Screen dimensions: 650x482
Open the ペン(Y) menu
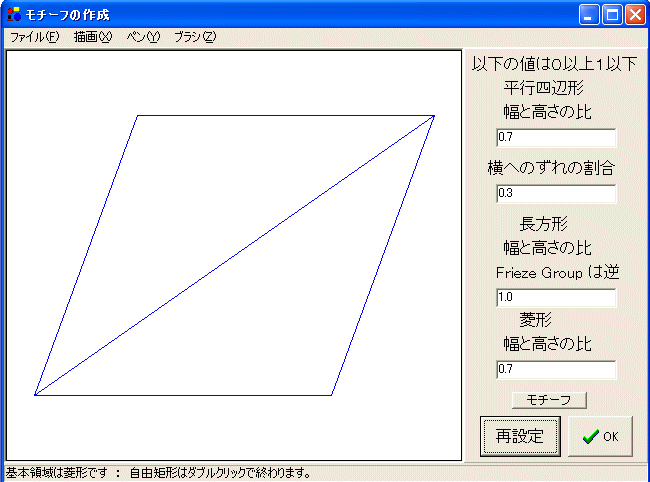(x=143, y=37)
